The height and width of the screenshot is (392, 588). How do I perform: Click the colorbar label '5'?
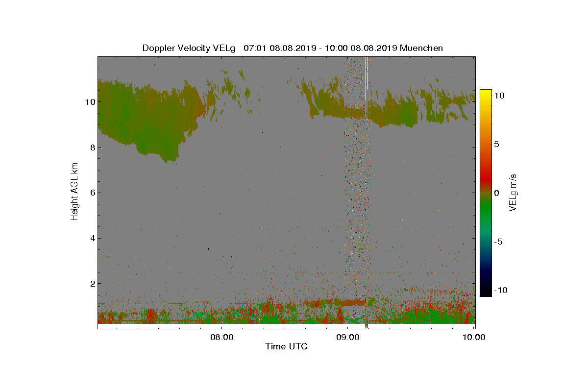tap(497, 145)
